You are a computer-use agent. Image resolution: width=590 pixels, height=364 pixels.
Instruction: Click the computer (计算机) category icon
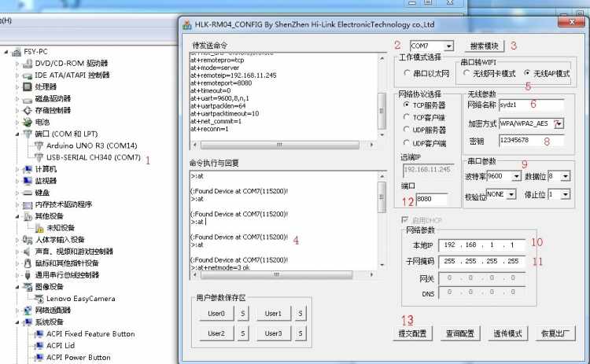coord(28,169)
